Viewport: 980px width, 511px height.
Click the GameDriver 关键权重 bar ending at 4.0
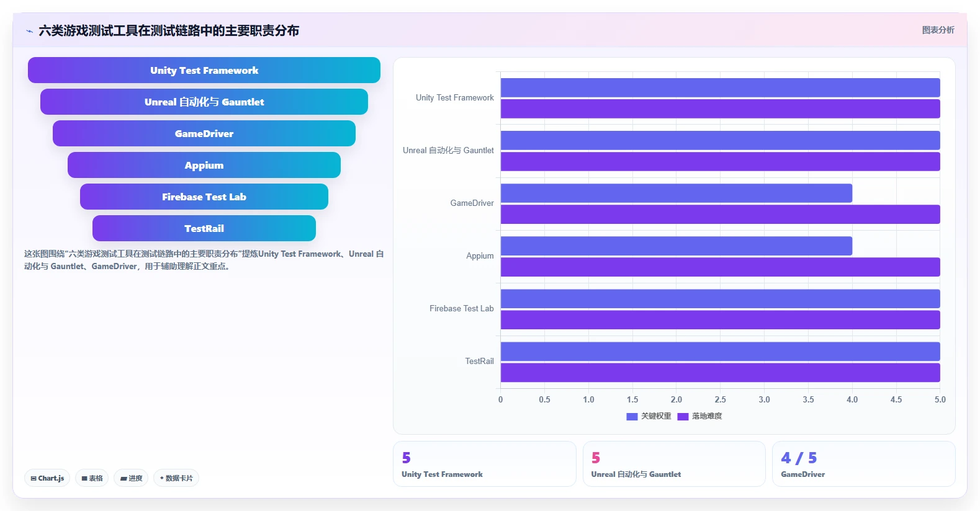(677, 193)
